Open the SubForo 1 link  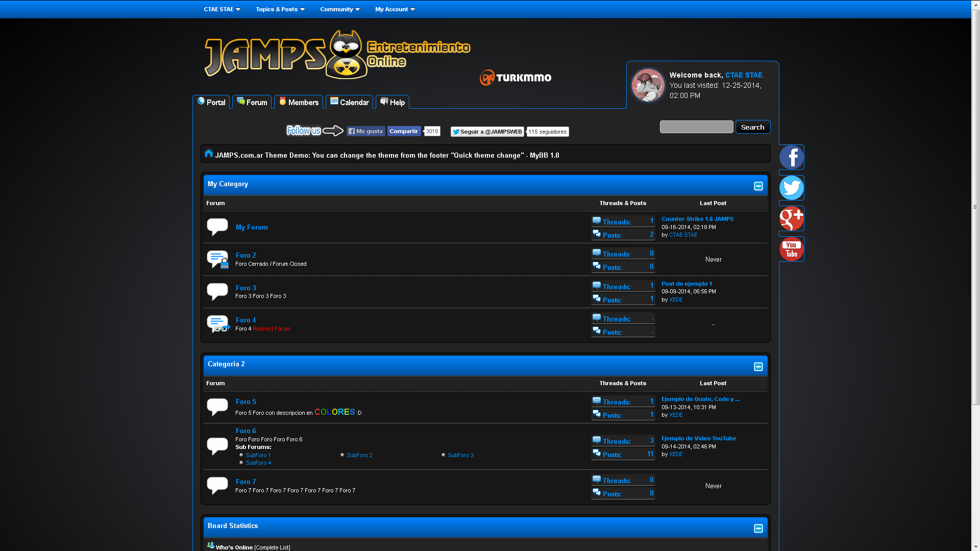(258, 455)
